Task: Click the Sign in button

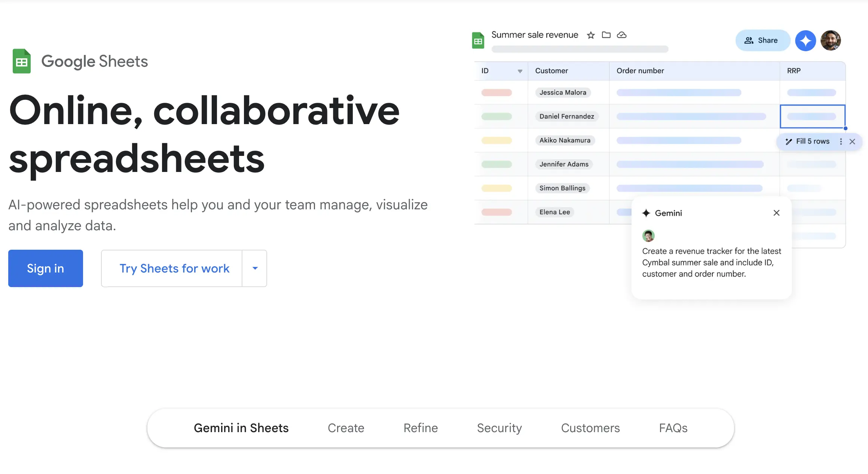Action: pyautogui.click(x=46, y=268)
